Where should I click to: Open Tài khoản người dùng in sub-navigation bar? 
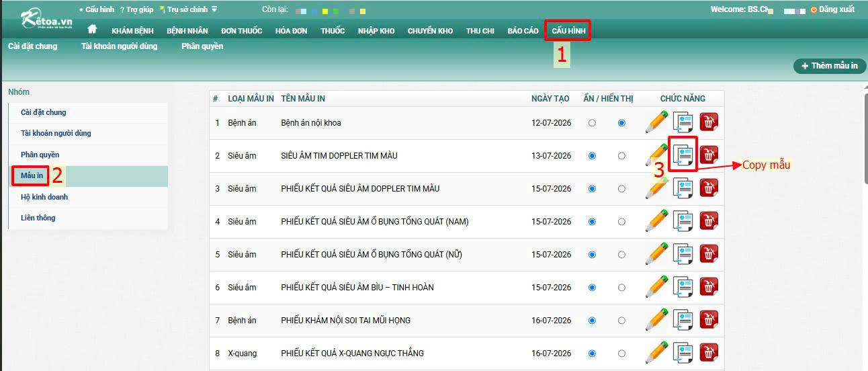coord(120,46)
